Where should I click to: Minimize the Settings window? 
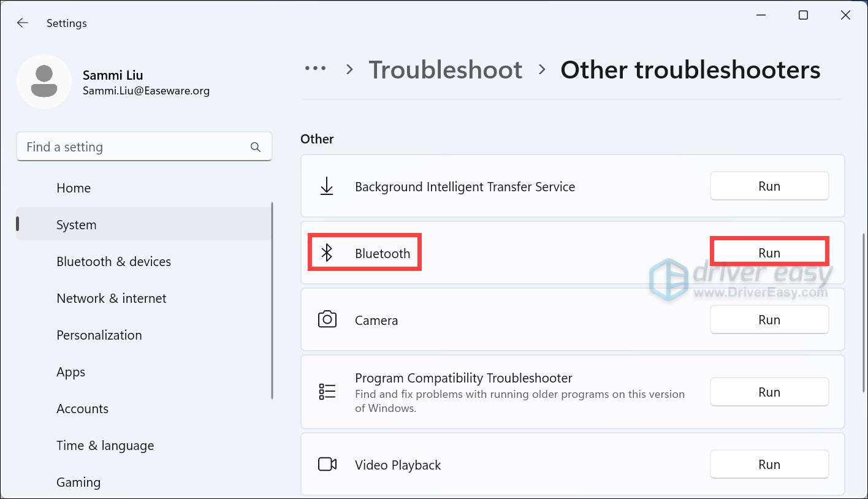[x=761, y=16]
